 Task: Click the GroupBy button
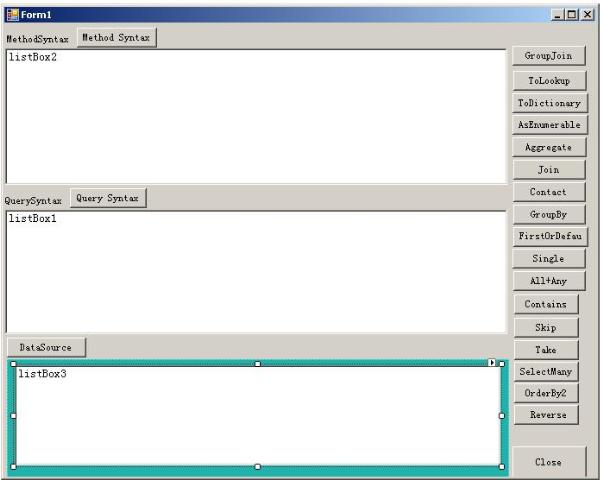point(549,214)
